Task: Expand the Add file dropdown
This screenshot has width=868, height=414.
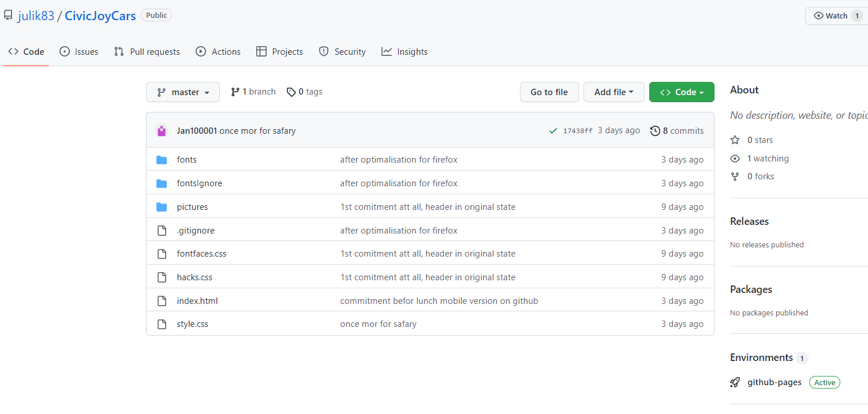Action: click(613, 92)
